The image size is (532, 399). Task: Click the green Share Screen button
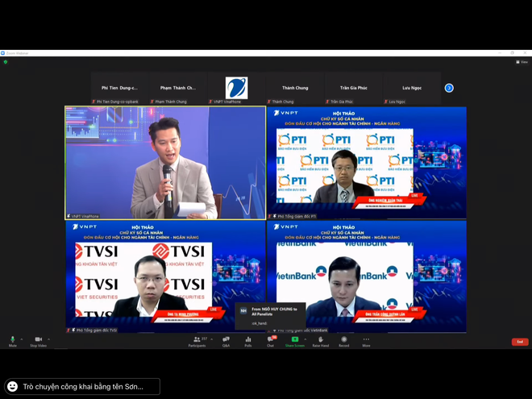pyautogui.click(x=294, y=340)
